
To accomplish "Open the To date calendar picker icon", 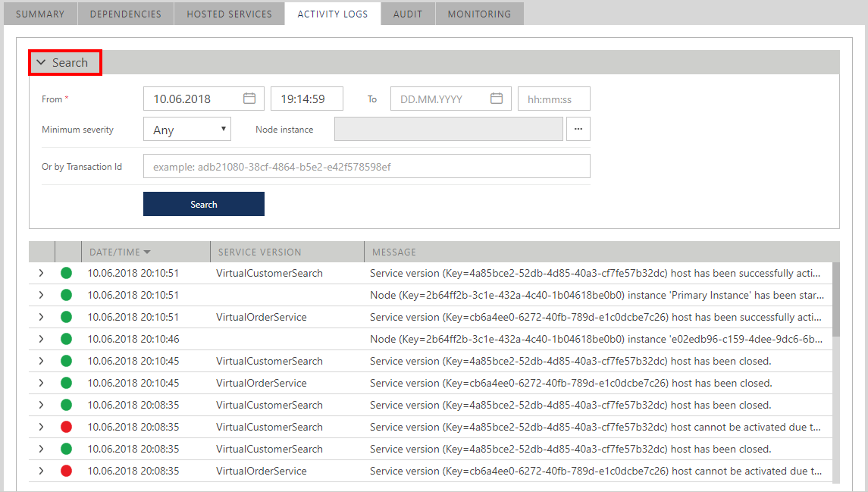I will click(x=497, y=99).
